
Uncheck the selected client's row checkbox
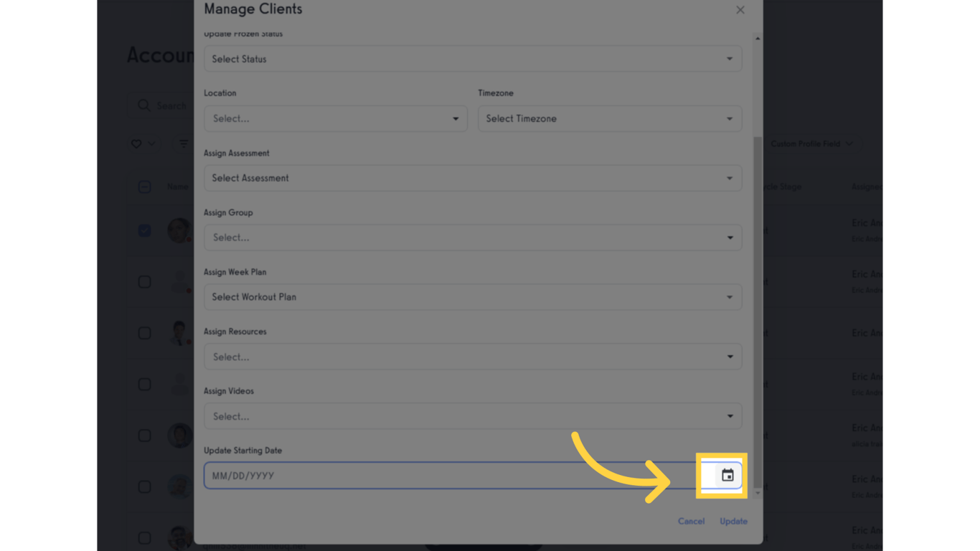point(144,230)
